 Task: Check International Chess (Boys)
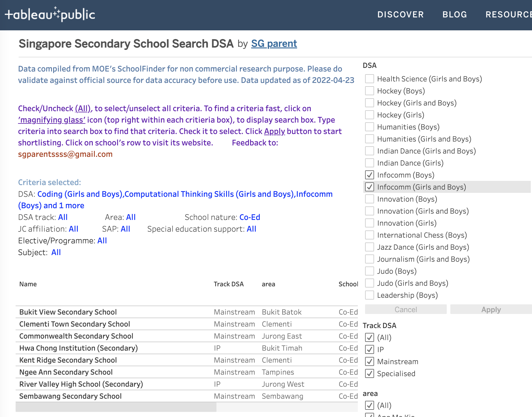pyautogui.click(x=370, y=235)
